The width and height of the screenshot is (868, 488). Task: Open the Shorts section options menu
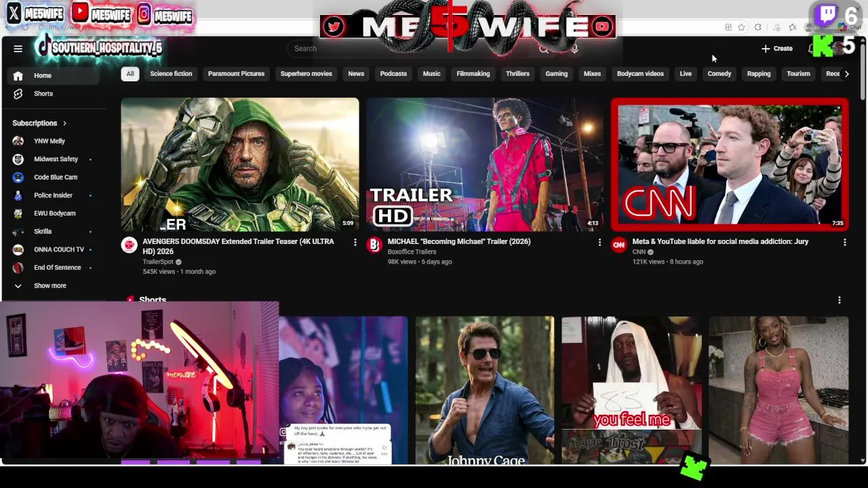[x=839, y=300]
